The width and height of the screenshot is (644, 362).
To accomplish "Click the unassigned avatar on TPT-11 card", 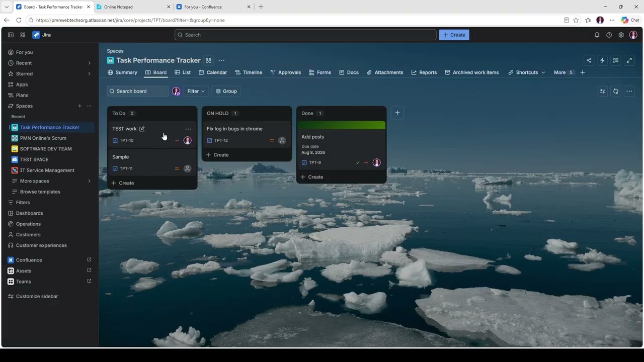I will point(187,168).
